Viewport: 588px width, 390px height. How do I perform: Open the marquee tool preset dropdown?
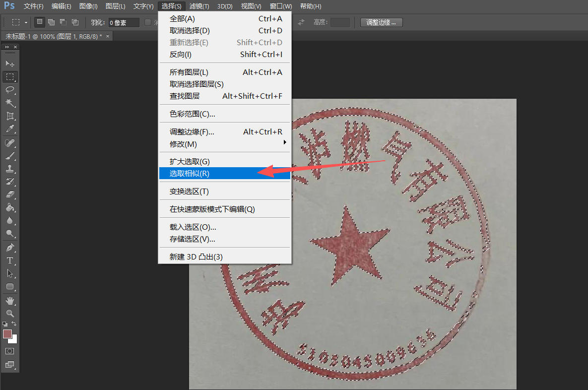26,22
